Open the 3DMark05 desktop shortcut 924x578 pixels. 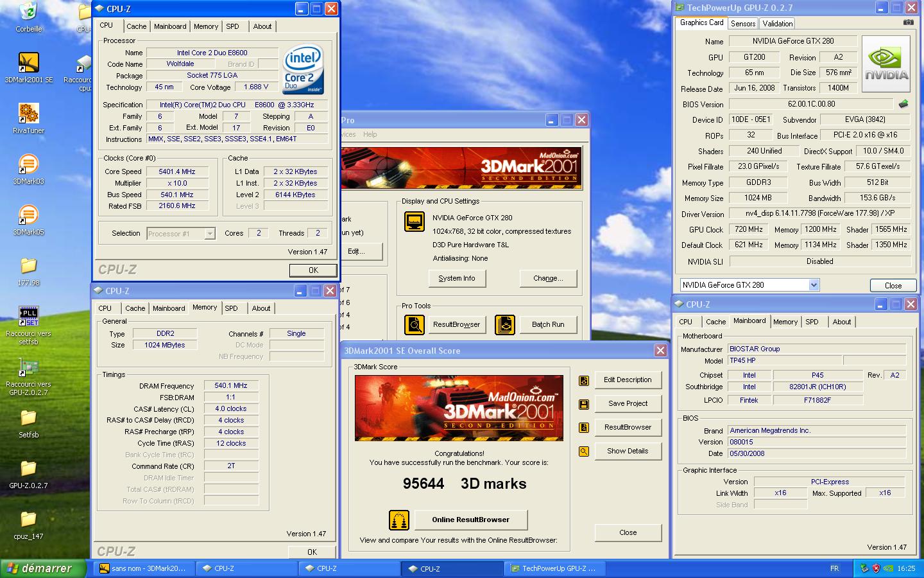(x=28, y=215)
